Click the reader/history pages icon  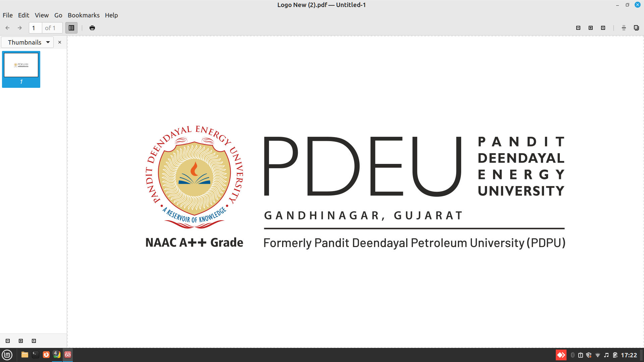[636, 28]
